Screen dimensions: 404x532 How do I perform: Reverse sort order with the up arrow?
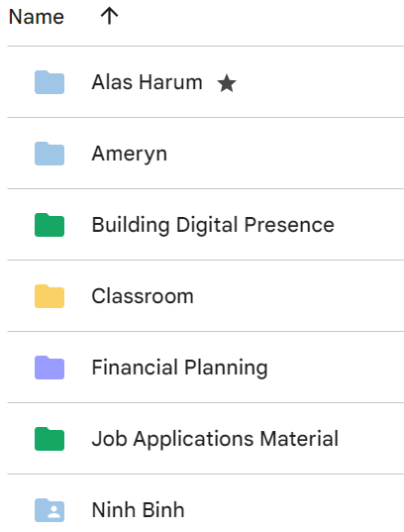109,16
